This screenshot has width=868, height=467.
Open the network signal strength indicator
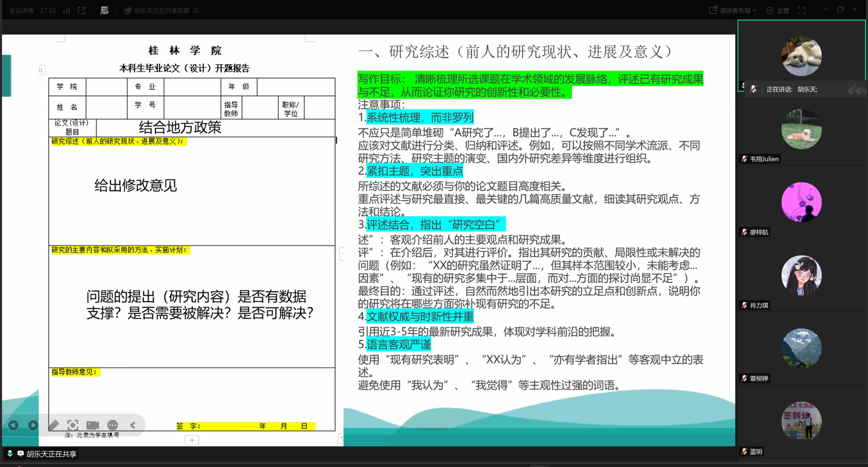67,11
